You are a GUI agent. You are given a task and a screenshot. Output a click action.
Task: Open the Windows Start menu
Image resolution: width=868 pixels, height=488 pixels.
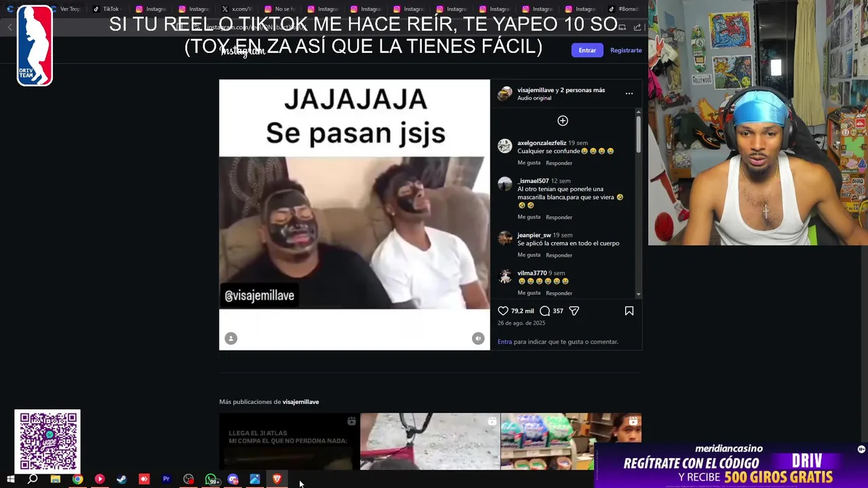11,479
